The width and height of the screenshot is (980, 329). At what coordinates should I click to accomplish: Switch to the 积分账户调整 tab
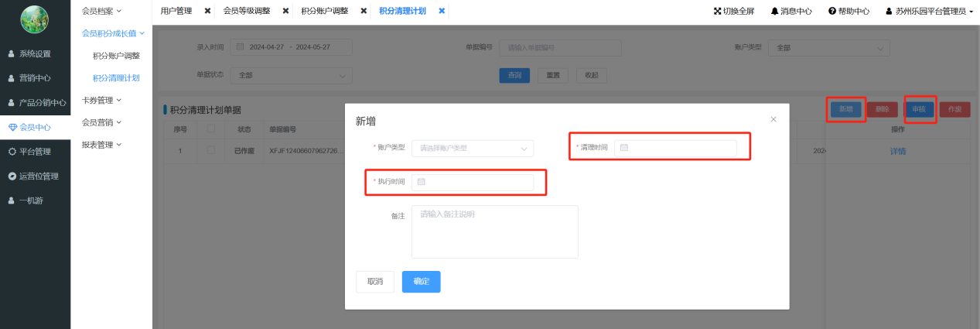[x=324, y=11]
